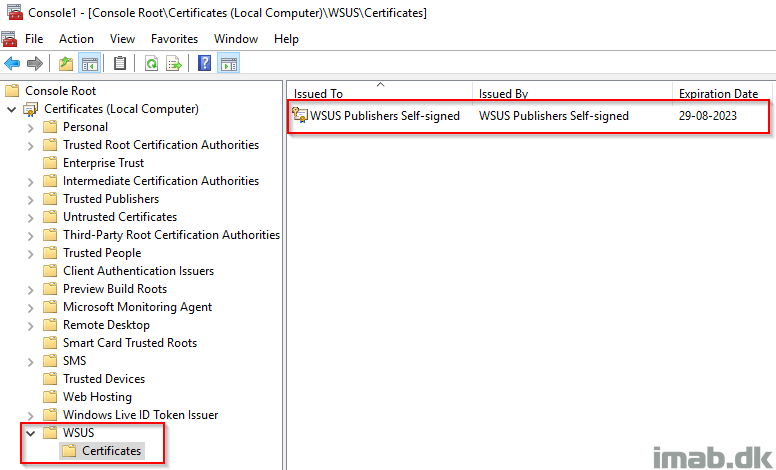Select the Remote Desktop store label
This screenshot has height=470, width=776.
[x=106, y=325]
